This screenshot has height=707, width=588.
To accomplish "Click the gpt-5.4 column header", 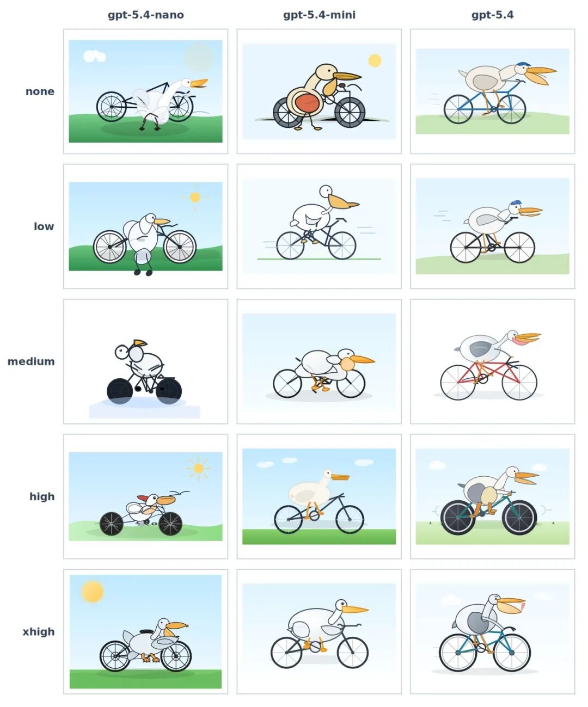I will [492, 15].
